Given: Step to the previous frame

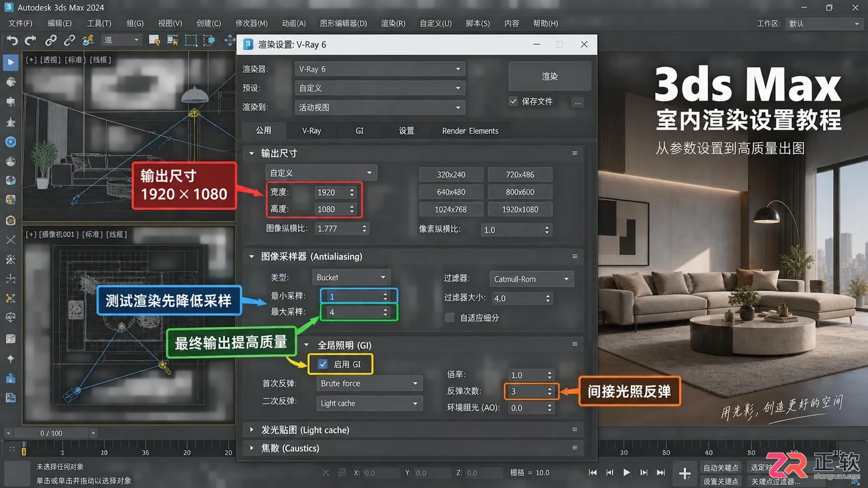Looking at the screenshot, I should (609, 473).
